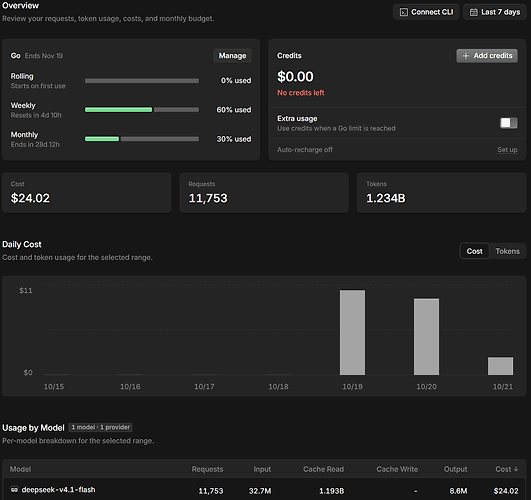Click the $0.00 credits balance
The image size is (531, 500).
point(295,77)
